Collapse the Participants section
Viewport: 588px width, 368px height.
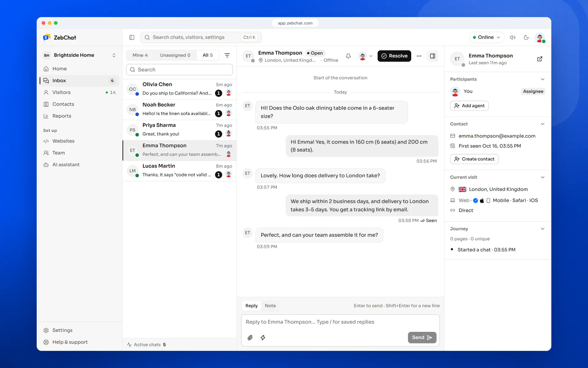pos(542,79)
